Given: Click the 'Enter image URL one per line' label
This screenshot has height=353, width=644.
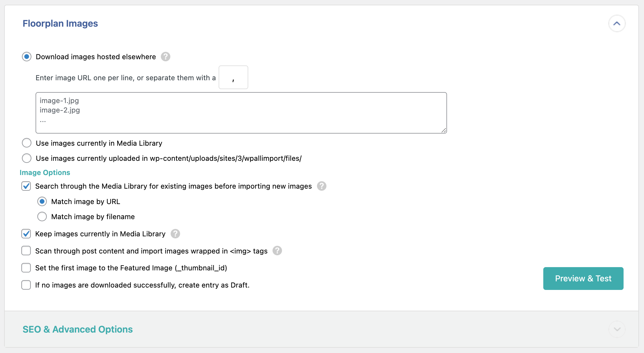Looking at the screenshot, I should click(x=126, y=78).
